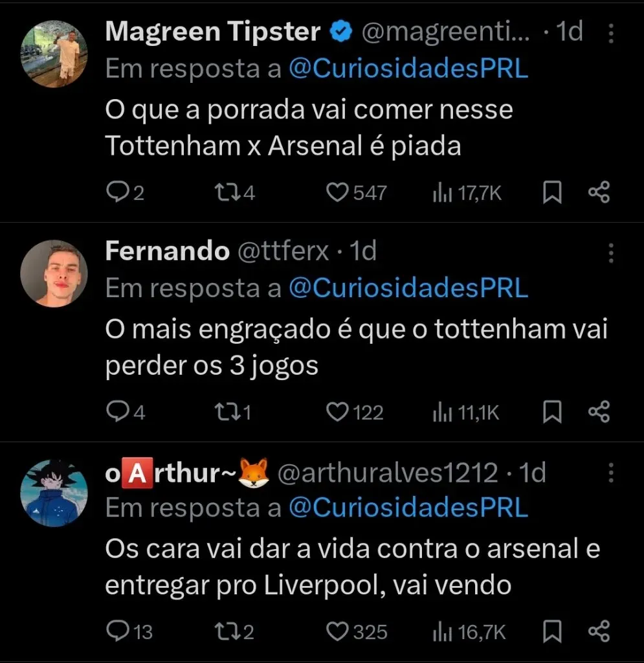644x663 pixels.
Task: Share Fernando's tweet
Action: pos(599,412)
